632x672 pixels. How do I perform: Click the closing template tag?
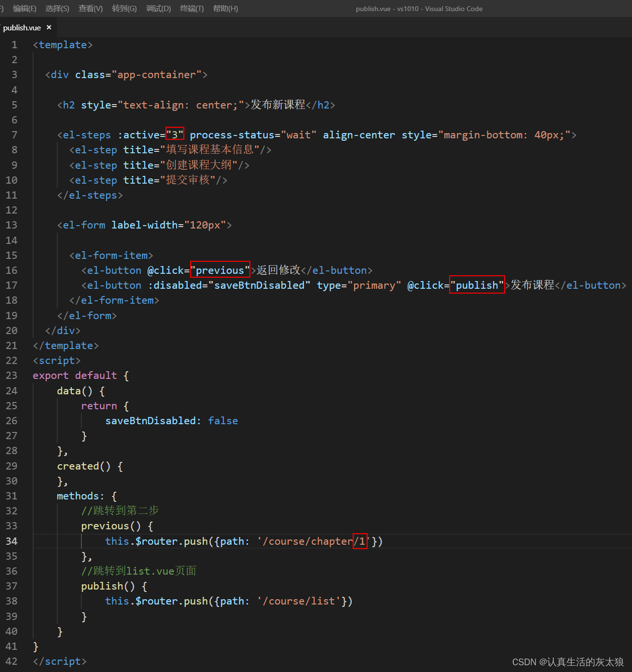coord(66,346)
